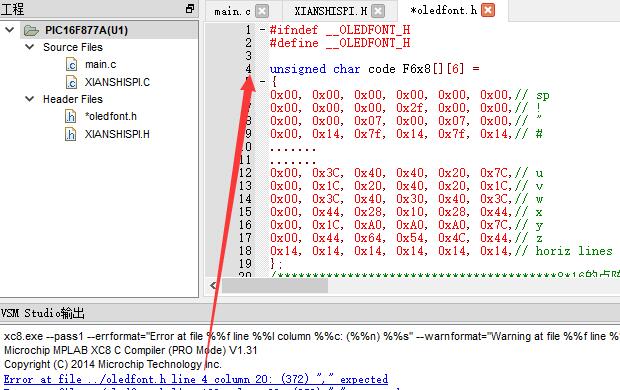Screen dimensions: 620x390
Task: Click the PIC16F877A project folder icon
Action: pyautogui.click(x=31, y=30)
